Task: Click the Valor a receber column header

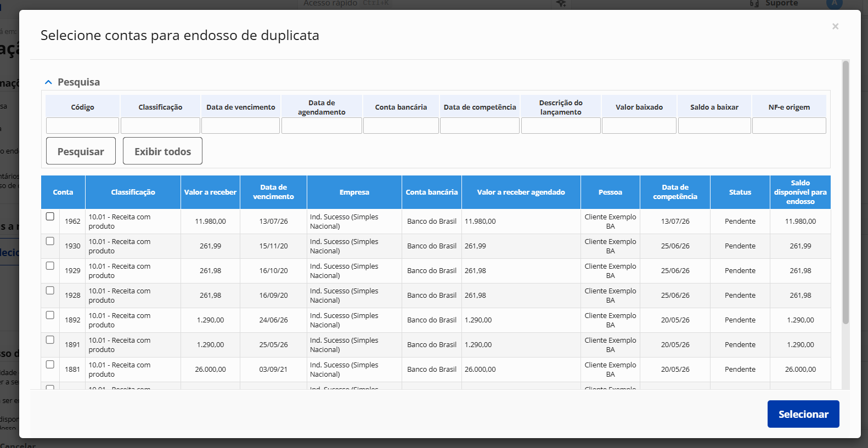Action: pos(210,192)
